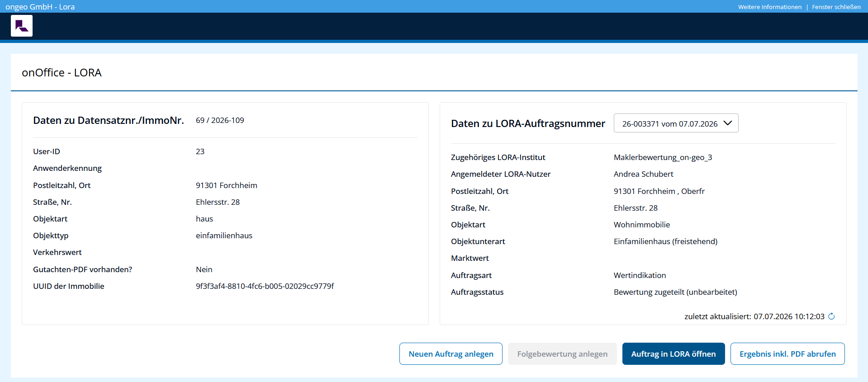Click the 'Objekttyp' label
The image size is (868, 382).
[51, 236]
